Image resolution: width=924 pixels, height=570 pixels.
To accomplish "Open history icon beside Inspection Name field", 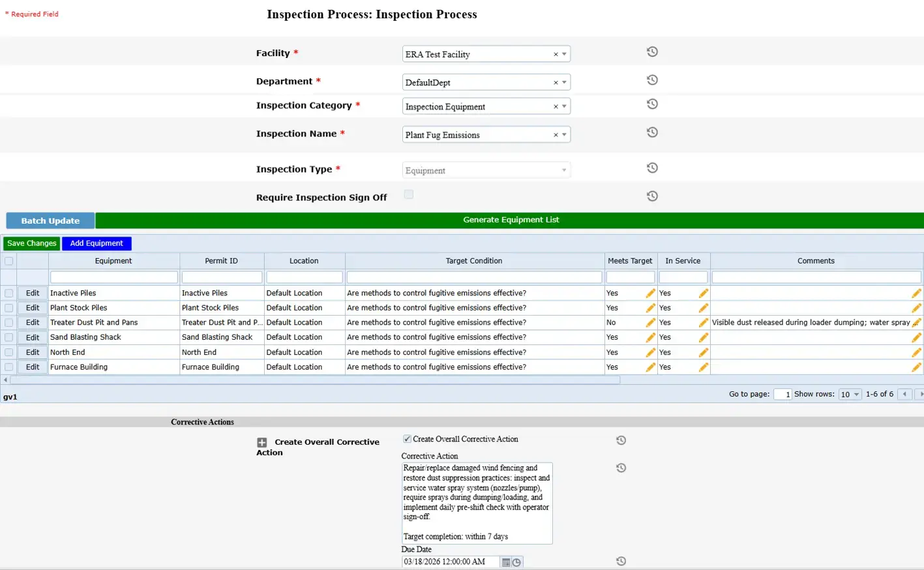I will pos(651,132).
